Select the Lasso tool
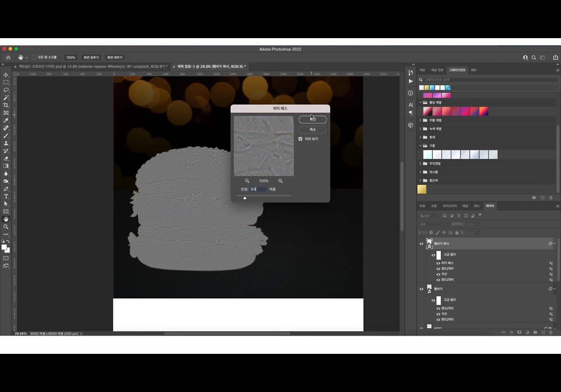 [x=6, y=90]
